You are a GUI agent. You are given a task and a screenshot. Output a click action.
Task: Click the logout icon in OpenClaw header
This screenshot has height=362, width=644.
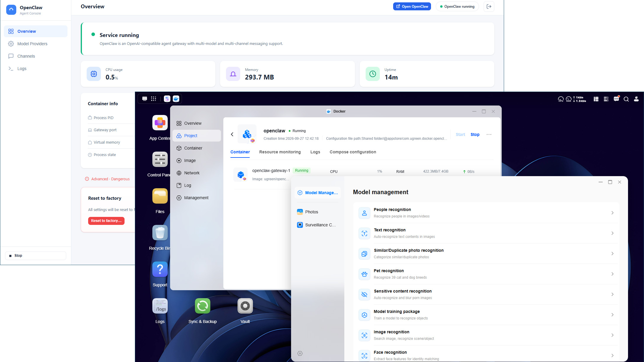pyautogui.click(x=489, y=7)
